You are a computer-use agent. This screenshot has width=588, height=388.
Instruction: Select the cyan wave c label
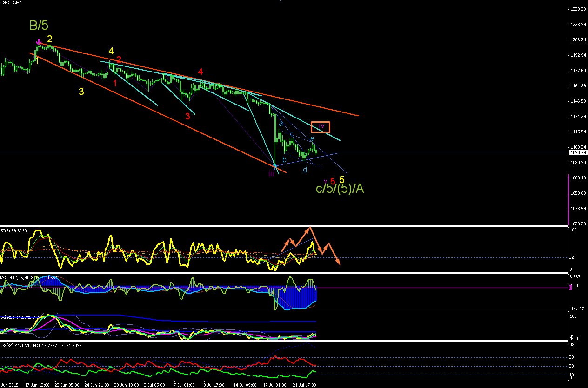pos(292,134)
